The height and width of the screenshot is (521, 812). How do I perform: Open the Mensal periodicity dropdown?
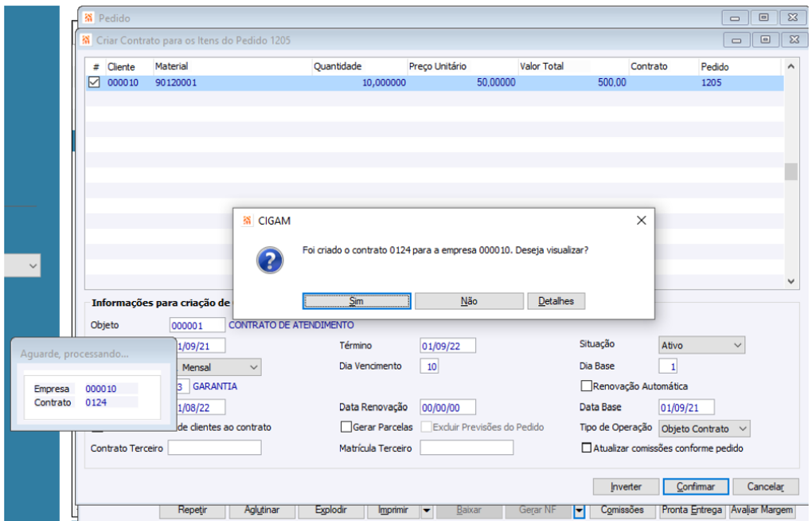point(219,367)
